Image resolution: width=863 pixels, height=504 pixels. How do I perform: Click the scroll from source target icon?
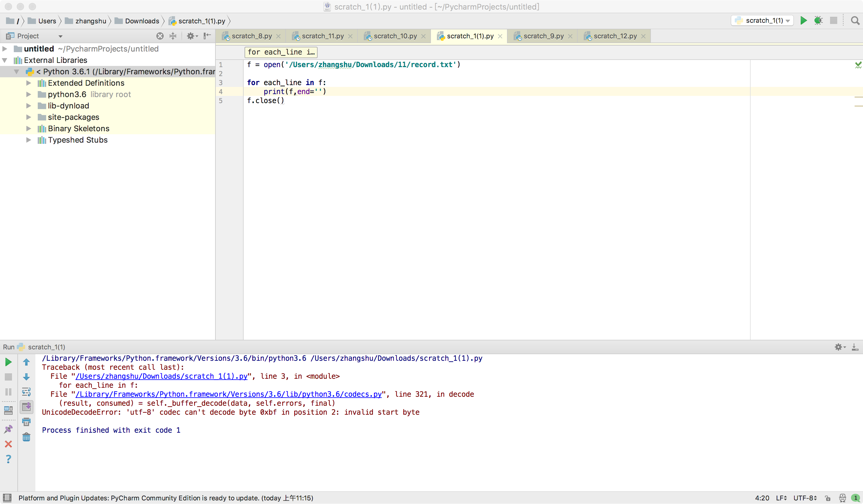coord(160,36)
